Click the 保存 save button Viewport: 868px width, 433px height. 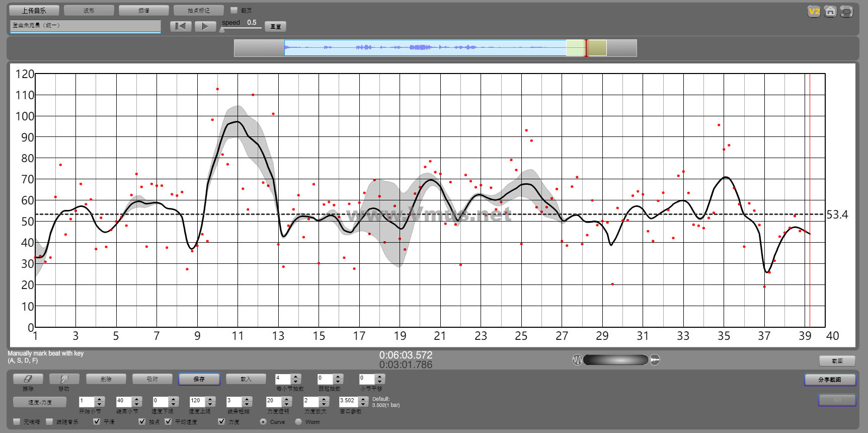coord(199,379)
